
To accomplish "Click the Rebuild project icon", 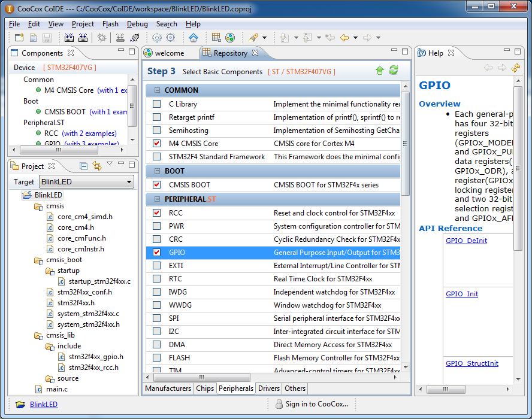I will pyautogui.click(x=83, y=38).
